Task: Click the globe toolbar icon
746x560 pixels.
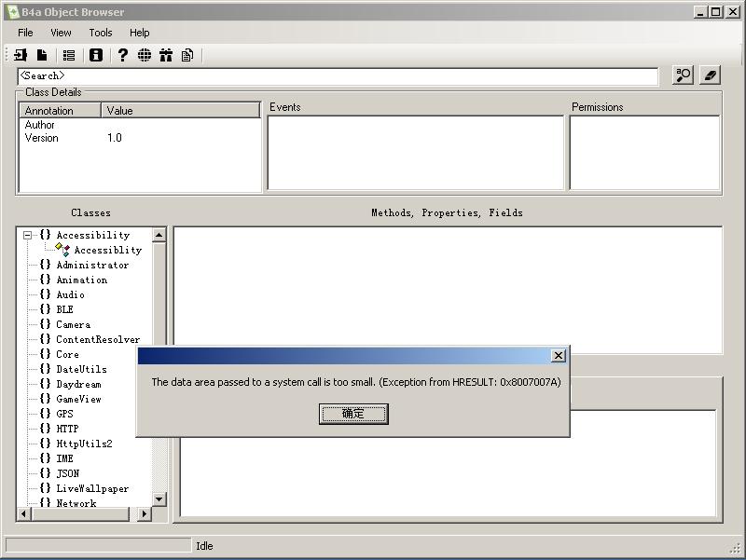Action: [x=145, y=55]
